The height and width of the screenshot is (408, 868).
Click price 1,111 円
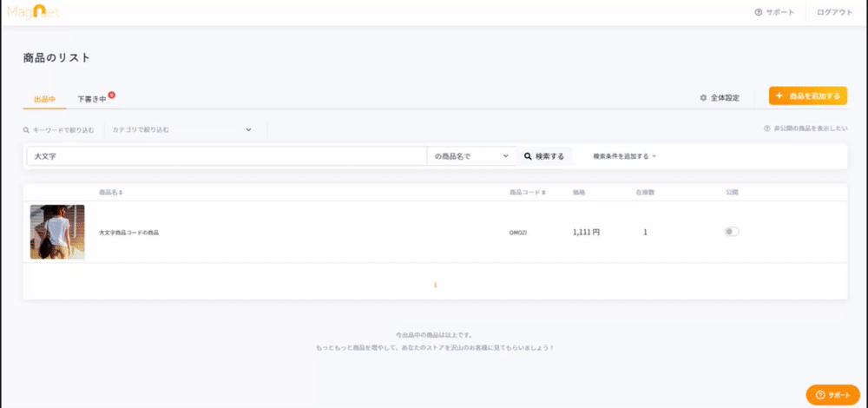[586, 233]
